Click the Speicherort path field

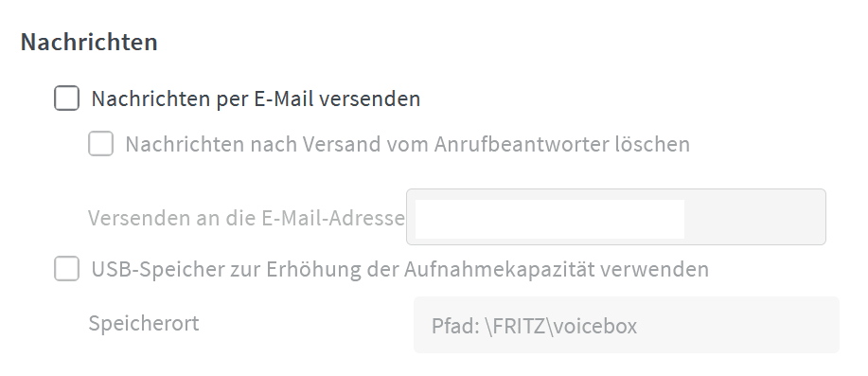[626, 325]
